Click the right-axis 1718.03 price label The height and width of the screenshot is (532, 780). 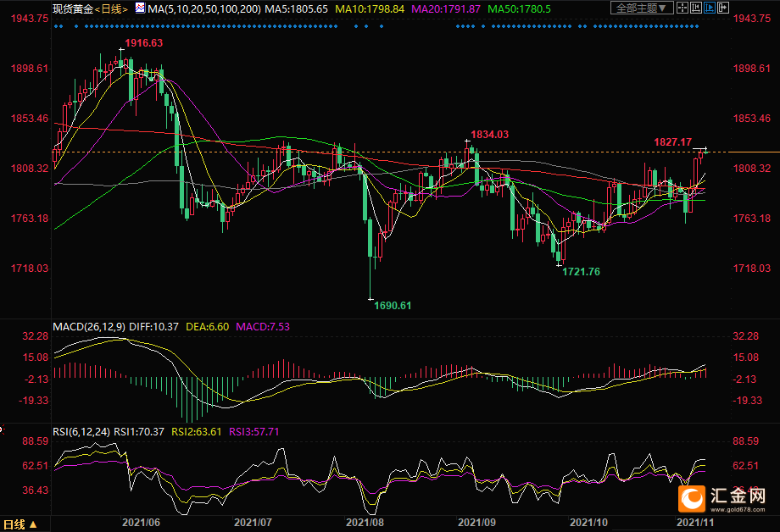[x=751, y=269]
